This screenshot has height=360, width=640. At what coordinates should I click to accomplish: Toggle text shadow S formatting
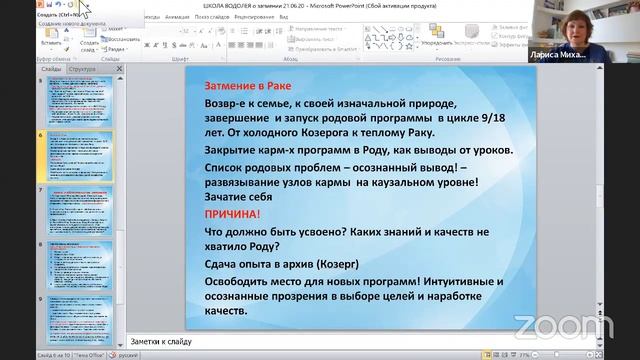[174, 45]
